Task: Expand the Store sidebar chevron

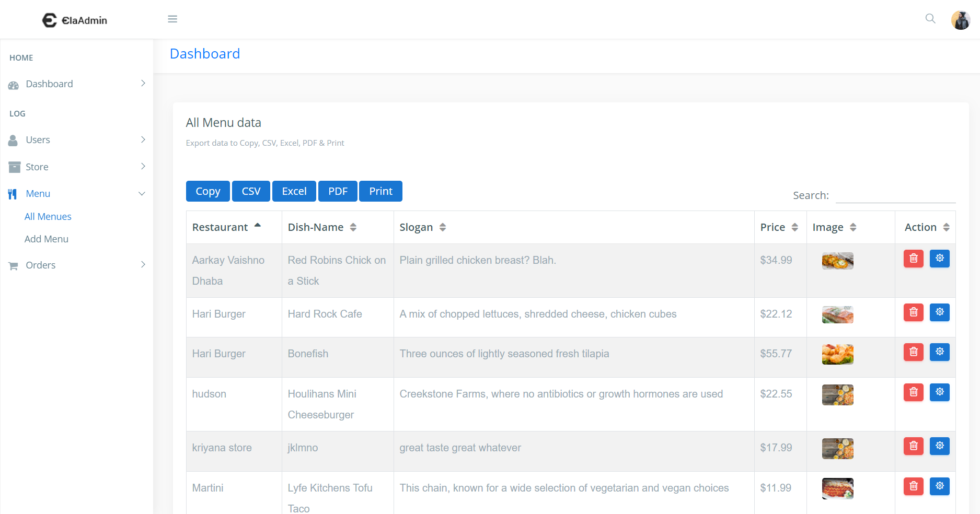Action: point(143,166)
